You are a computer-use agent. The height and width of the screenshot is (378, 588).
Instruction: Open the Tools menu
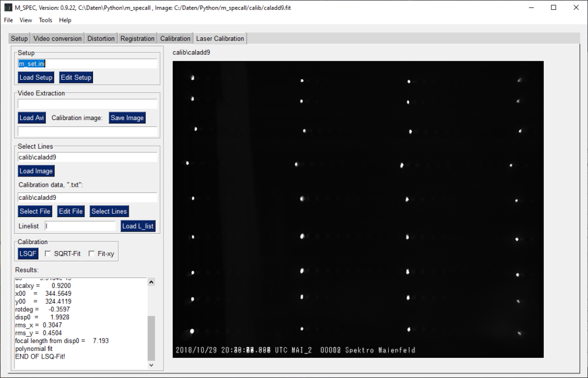(x=45, y=20)
